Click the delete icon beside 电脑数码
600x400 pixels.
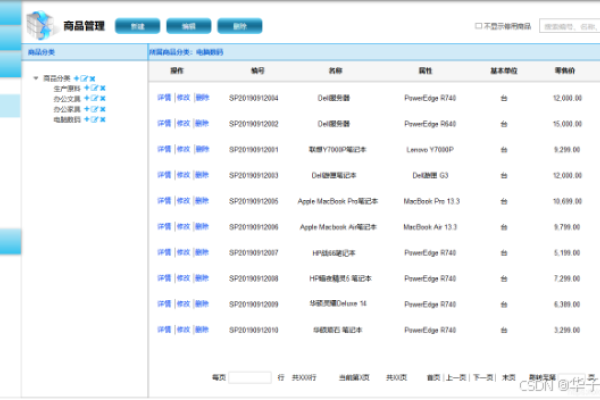102,119
